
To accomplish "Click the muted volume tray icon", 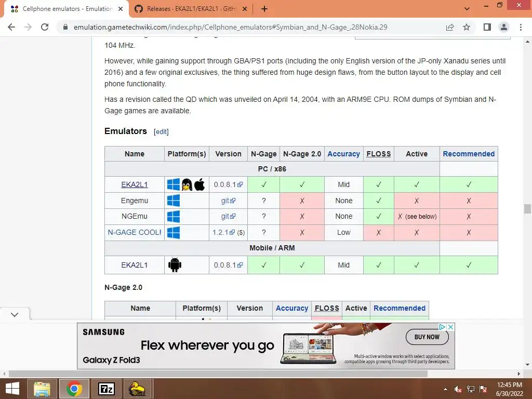I will tap(458, 389).
